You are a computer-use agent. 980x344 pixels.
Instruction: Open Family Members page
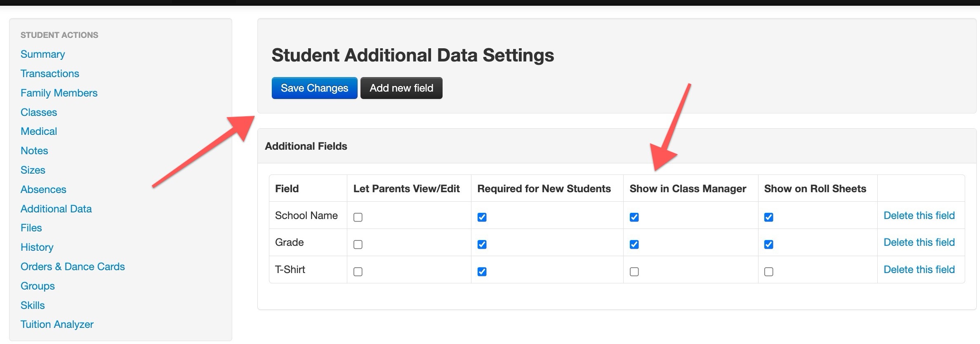point(59,93)
